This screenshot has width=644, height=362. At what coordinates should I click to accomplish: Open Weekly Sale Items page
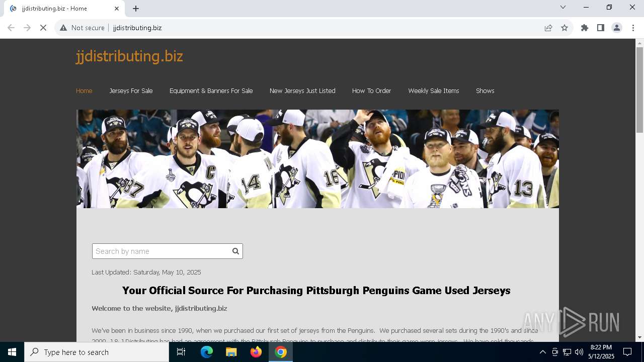coord(434,90)
